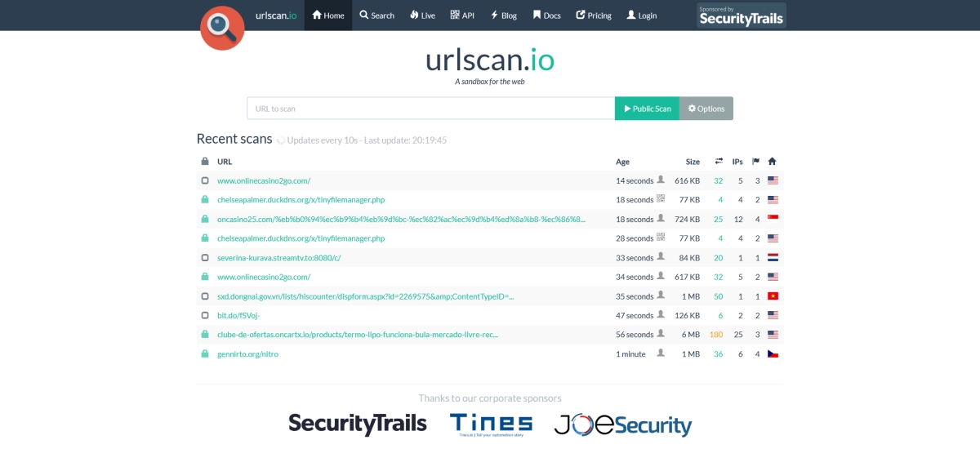
Task: Open the bit.do/fSVoj- scan result
Action: pyautogui.click(x=238, y=316)
